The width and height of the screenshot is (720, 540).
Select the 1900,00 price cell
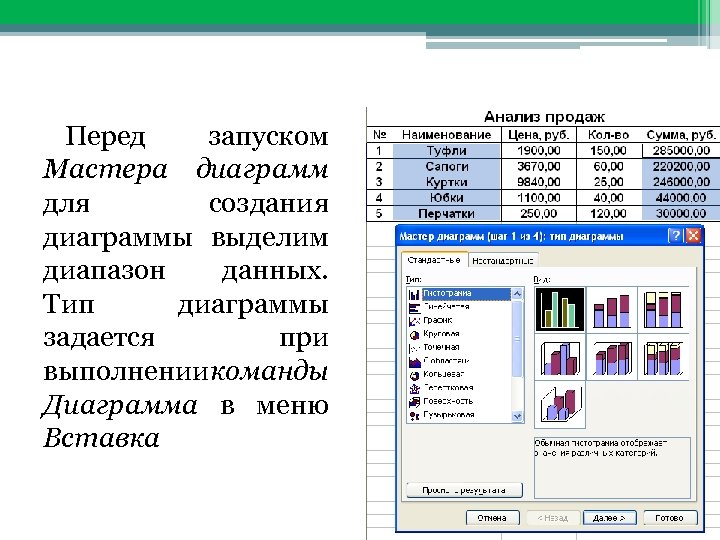coord(539,151)
